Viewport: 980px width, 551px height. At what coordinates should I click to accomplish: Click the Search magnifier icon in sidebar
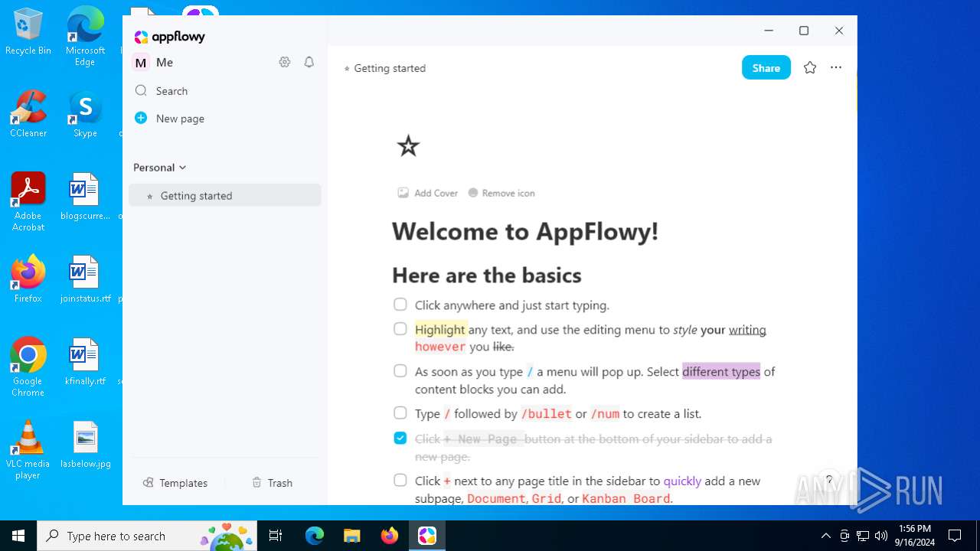(141, 90)
